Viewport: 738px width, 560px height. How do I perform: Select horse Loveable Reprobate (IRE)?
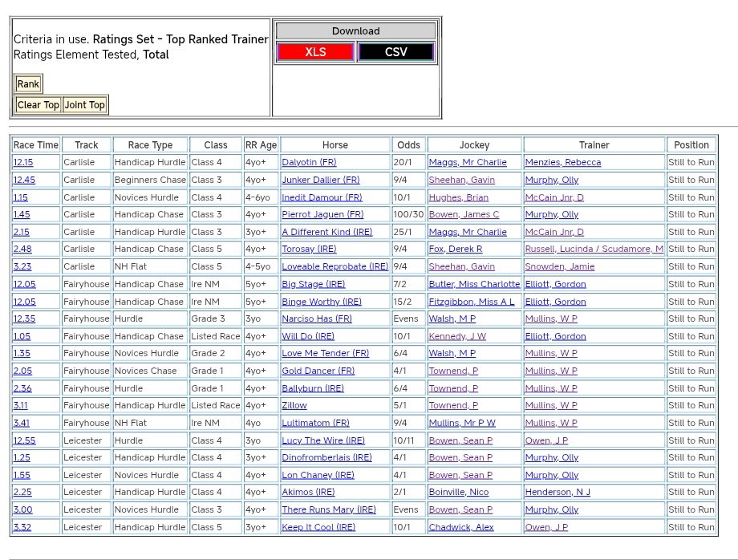335,267
